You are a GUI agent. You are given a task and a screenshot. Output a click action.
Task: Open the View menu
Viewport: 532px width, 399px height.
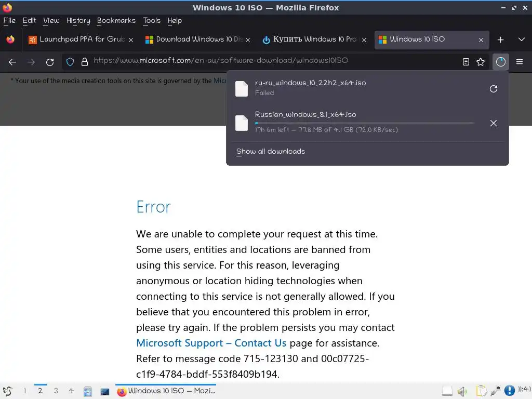[51, 21]
